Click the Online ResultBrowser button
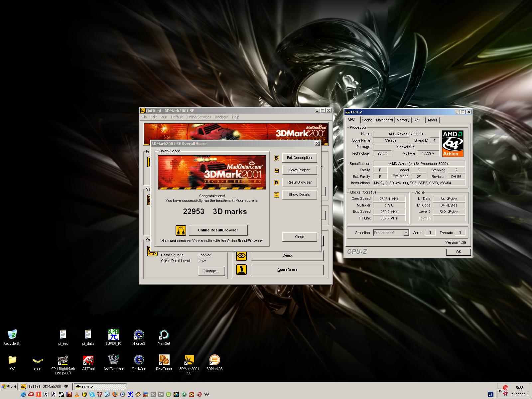The width and height of the screenshot is (532, 399). (218, 230)
